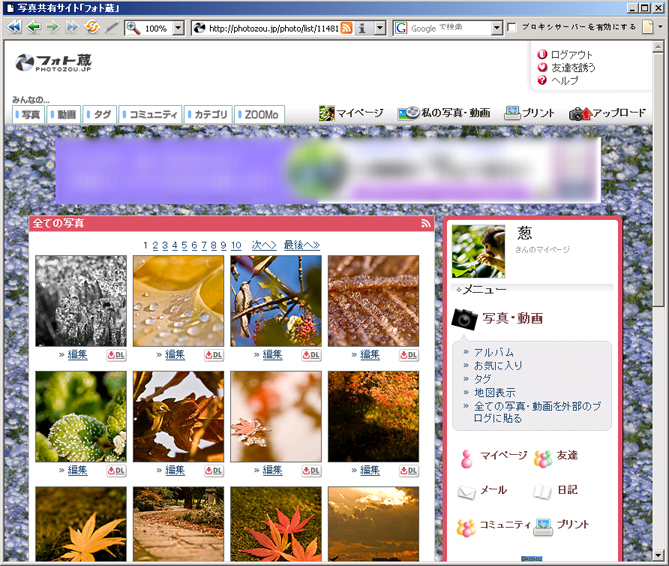Go to page 10 of photos
The image size is (669, 566).
[236, 245]
